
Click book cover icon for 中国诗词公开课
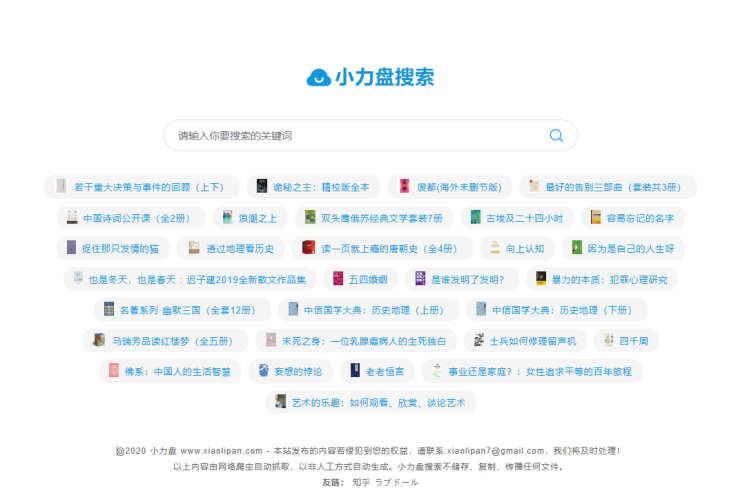72,217
